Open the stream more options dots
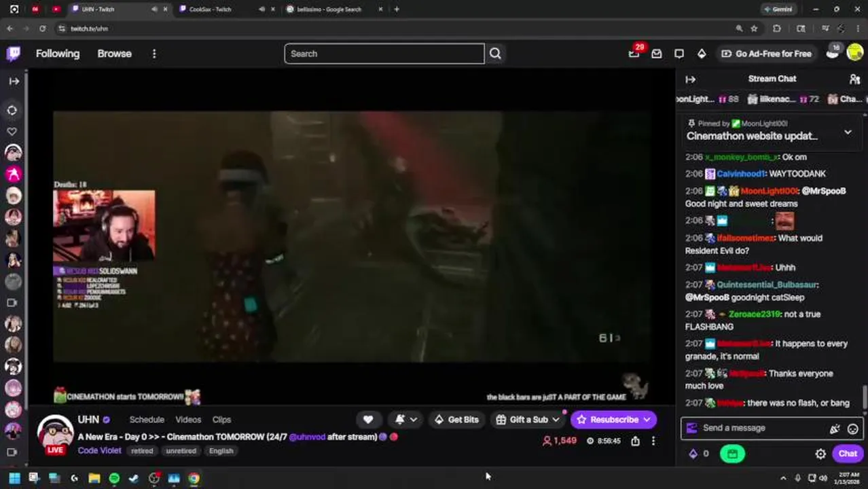The width and height of the screenshot is (868, 489). [653, 441]
